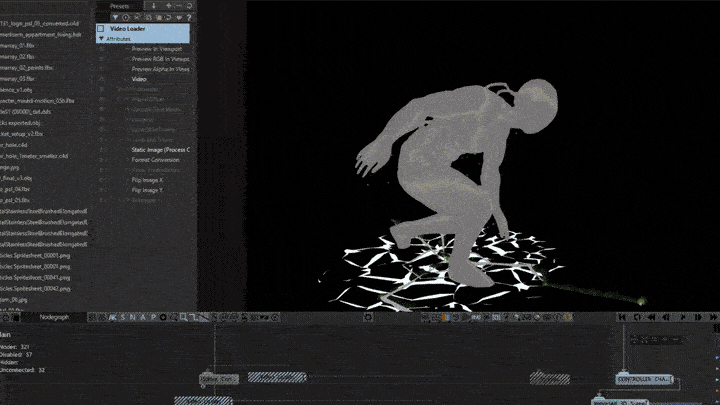Toggle the Video Loader checkbox

101,28
